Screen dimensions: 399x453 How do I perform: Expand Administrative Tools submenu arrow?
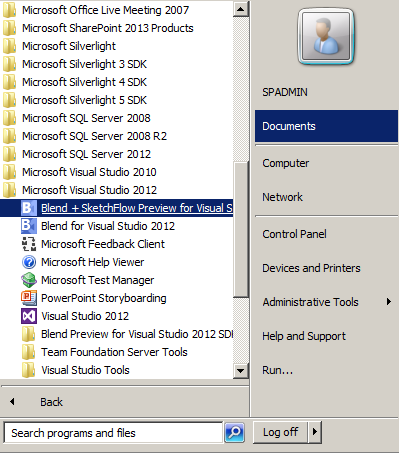(389, 302)
